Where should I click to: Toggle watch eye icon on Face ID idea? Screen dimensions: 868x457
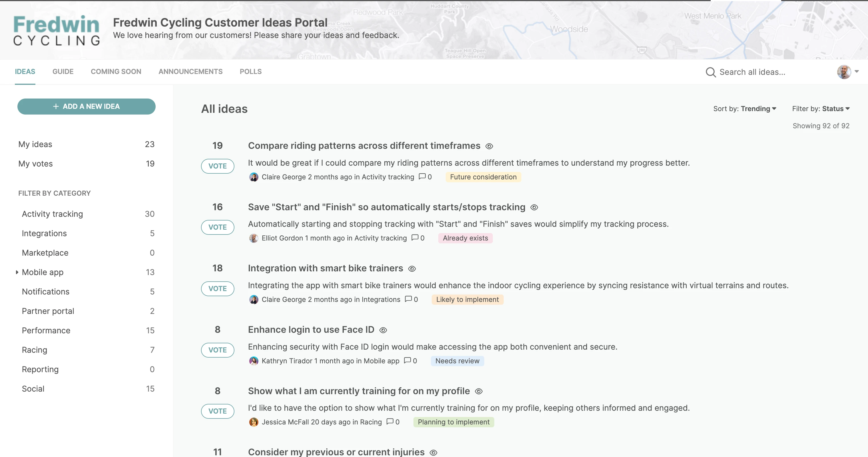383,330
